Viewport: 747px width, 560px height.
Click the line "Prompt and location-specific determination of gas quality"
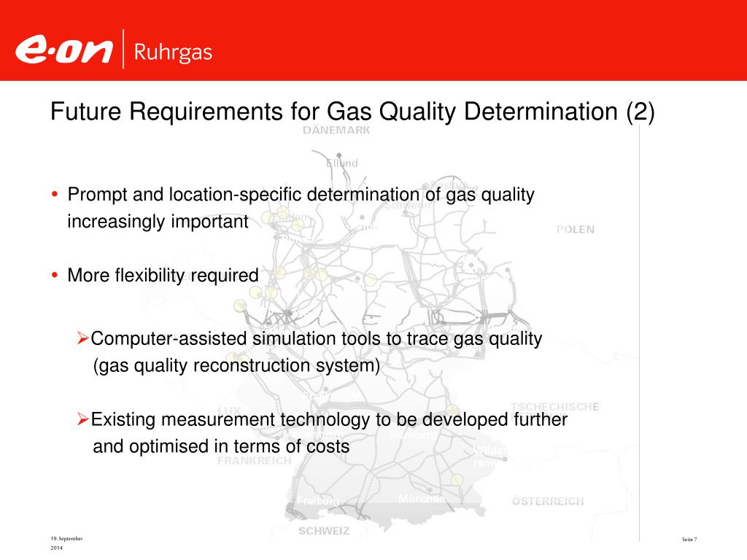pos(301,195)
